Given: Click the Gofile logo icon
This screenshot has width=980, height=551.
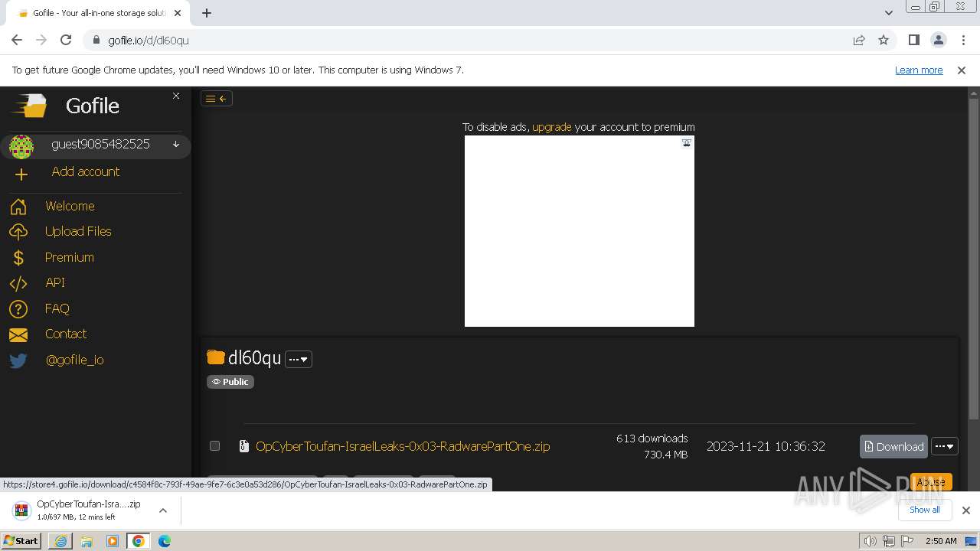Looking at the screenshot, I should [x=30, y=106].
